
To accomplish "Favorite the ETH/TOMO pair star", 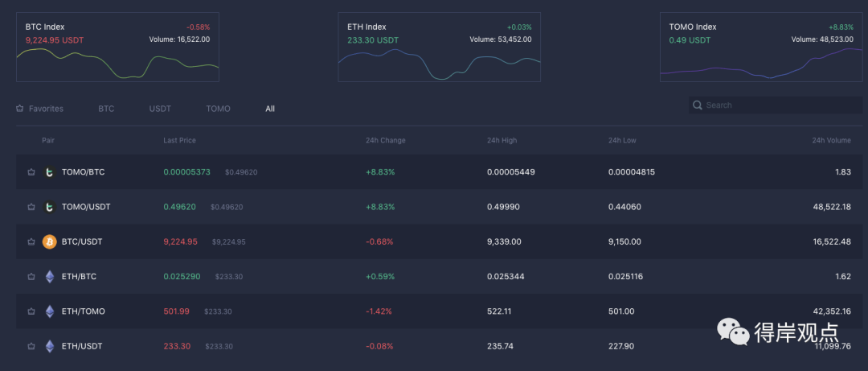I will tap(31, 311).
